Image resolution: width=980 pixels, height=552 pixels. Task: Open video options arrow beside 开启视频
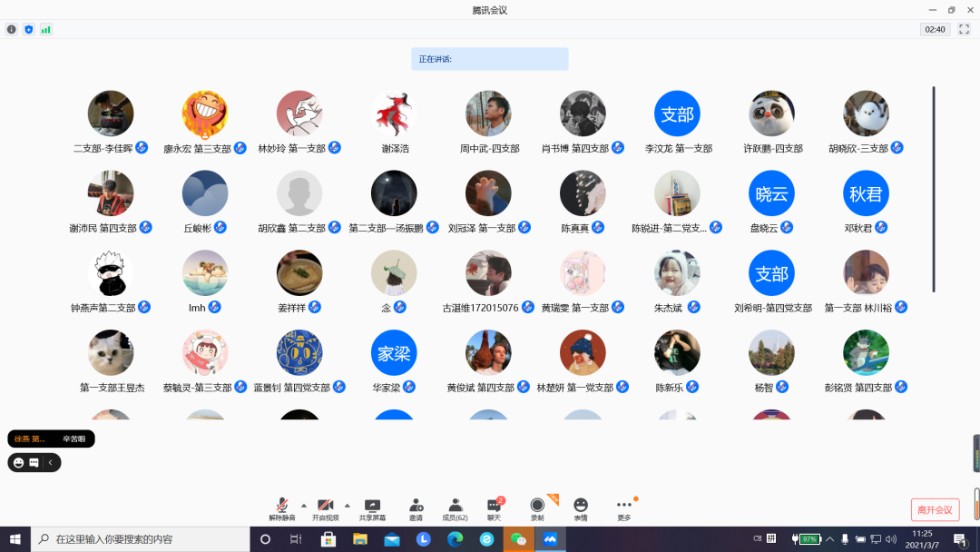[347, 505]
